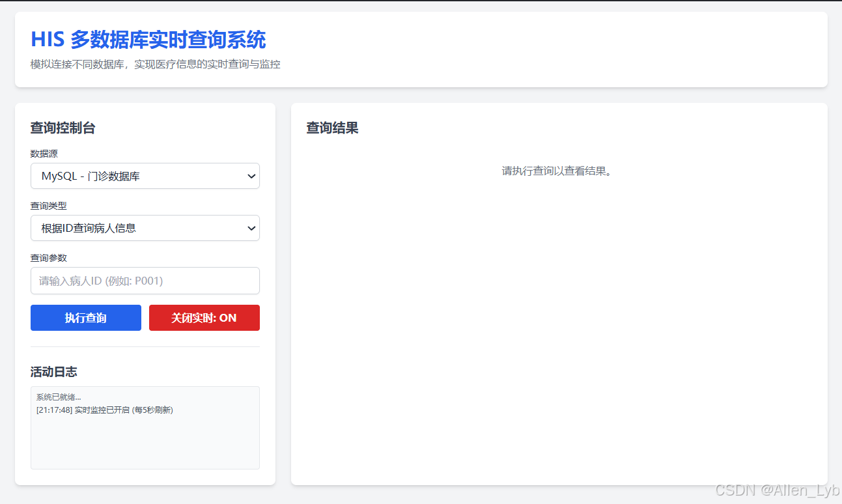Click inside the activity log box
Image resolution: width=842 pixels, height=504 pixels.
click(145, 428)
